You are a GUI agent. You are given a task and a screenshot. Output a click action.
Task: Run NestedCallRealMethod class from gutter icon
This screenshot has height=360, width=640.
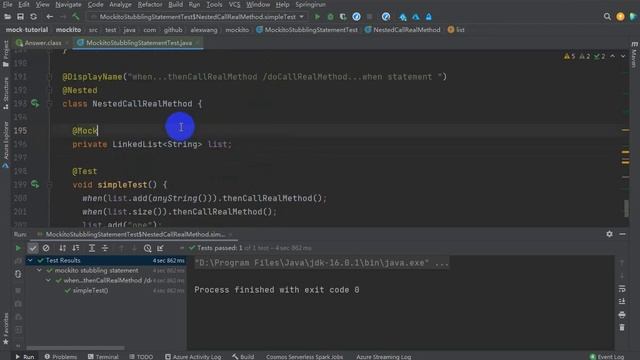click(35, 104)
